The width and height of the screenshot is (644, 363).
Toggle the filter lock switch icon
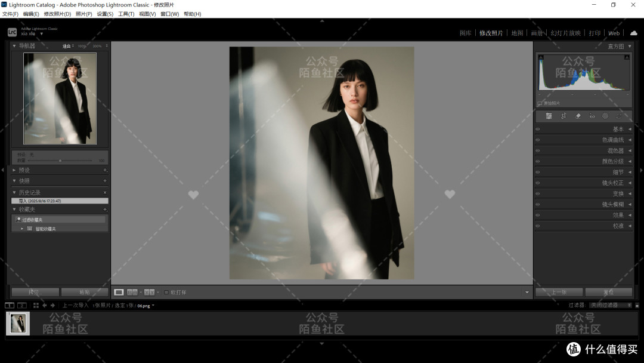(637, 306)
